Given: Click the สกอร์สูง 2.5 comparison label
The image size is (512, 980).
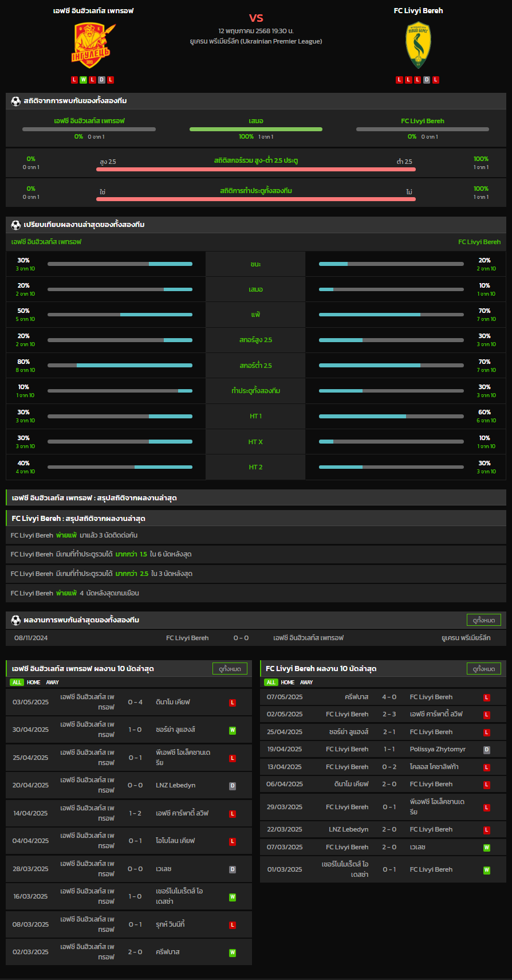Looking at the screenshot, I should 256,340.
